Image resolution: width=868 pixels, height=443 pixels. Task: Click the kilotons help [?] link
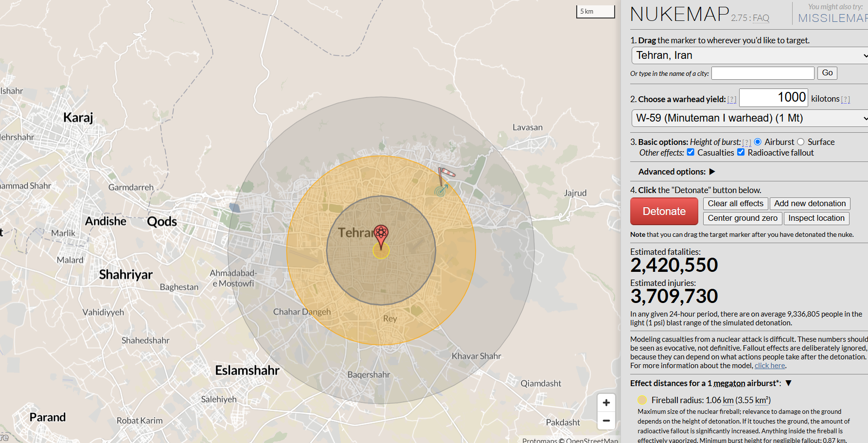click(846, 99)
